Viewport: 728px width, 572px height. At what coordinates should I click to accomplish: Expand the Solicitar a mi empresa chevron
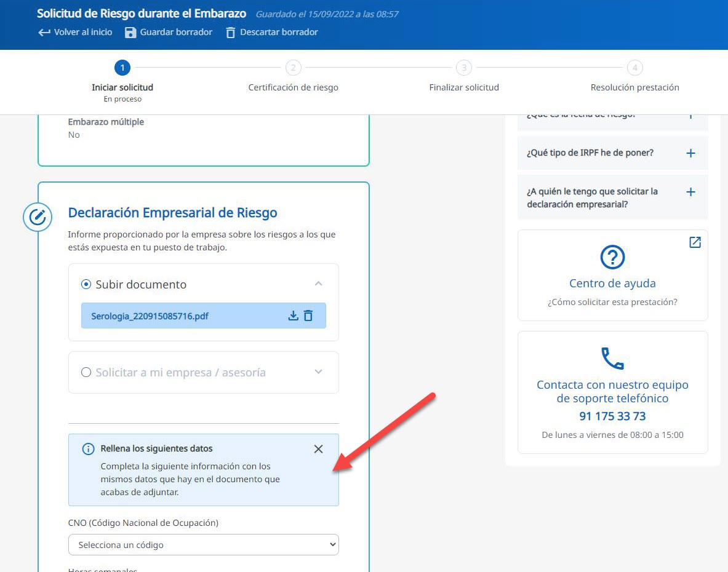tap(318, 371)
